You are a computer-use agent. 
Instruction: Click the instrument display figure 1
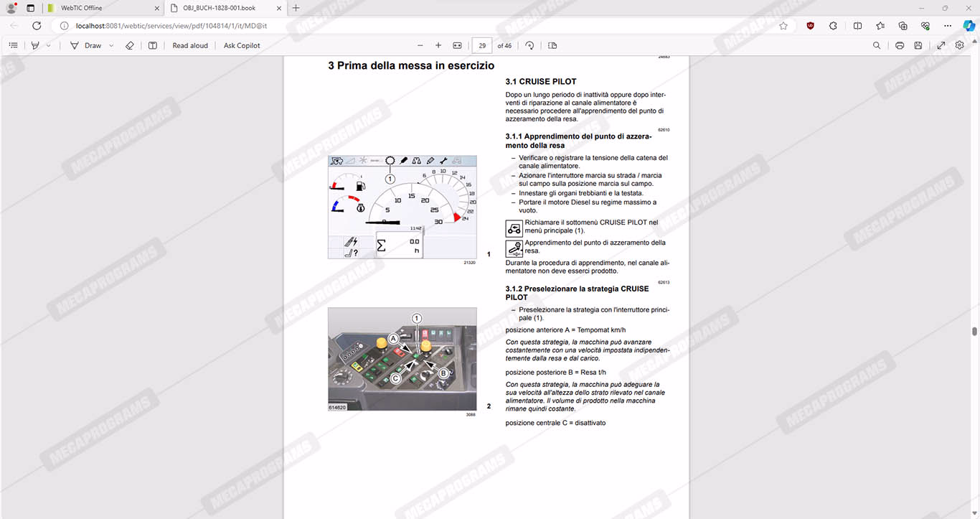click(x=402, y=207)
